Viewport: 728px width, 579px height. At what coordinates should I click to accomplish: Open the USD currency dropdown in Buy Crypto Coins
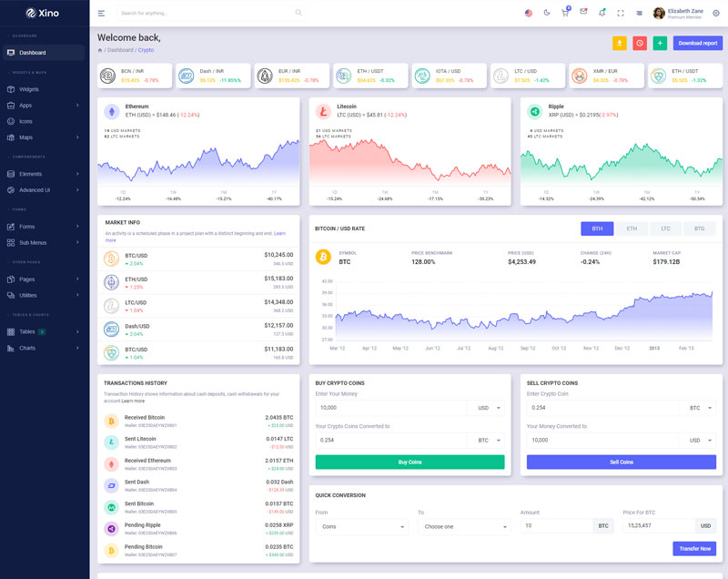coord(489,408)
